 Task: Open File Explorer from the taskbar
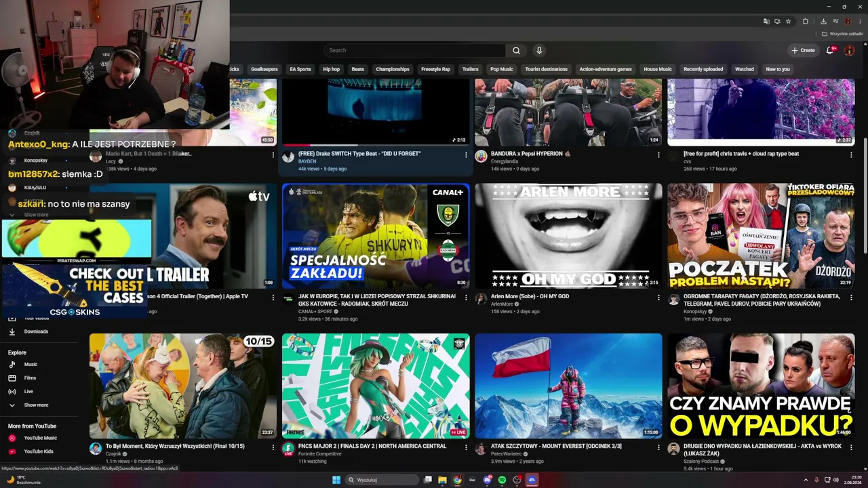pyautogui.click(x=442, y=480)
